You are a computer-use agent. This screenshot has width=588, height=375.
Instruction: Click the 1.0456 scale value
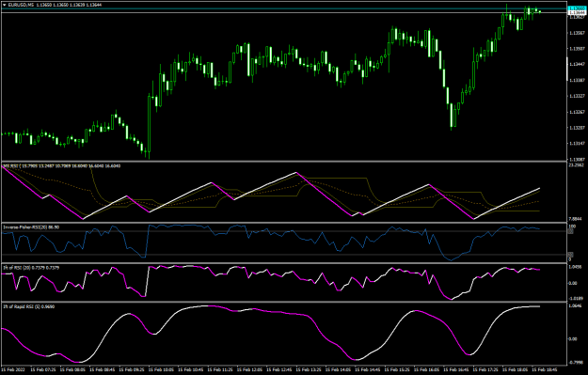click(x=576, y=268)
